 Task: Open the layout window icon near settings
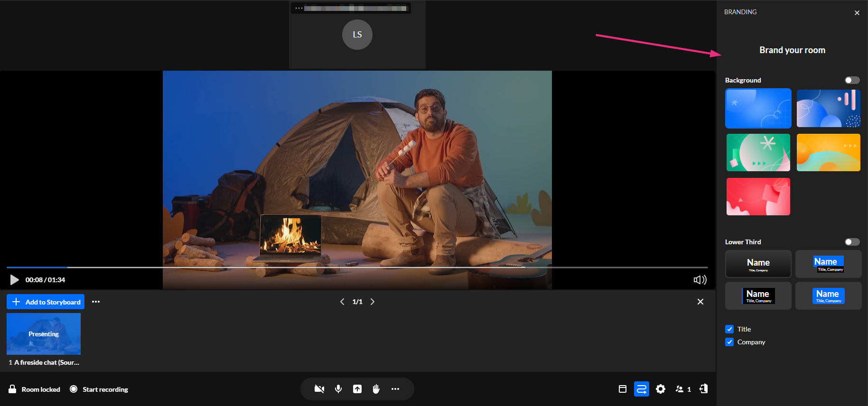[x=623, y=389]
